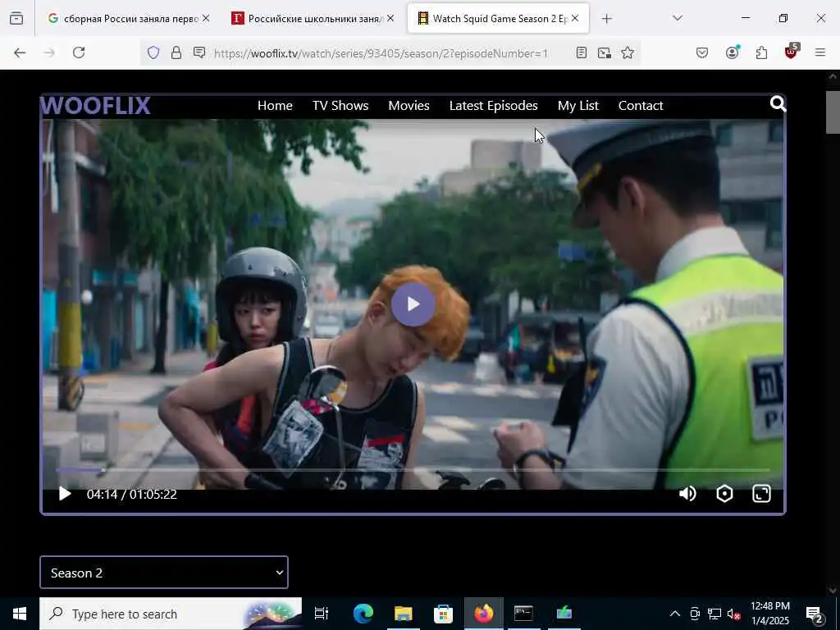Close the Watch Squid Game tab
This screenshot has width=840, height=630.
click(575, 18)
